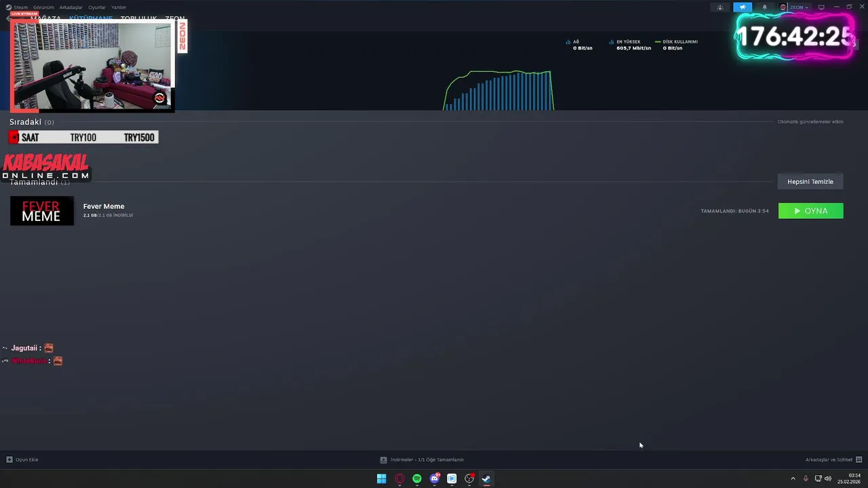
Task: Click 'EN YÜKSEK 605,7 Mbit/sn' stat
Action: pos(630,45)
